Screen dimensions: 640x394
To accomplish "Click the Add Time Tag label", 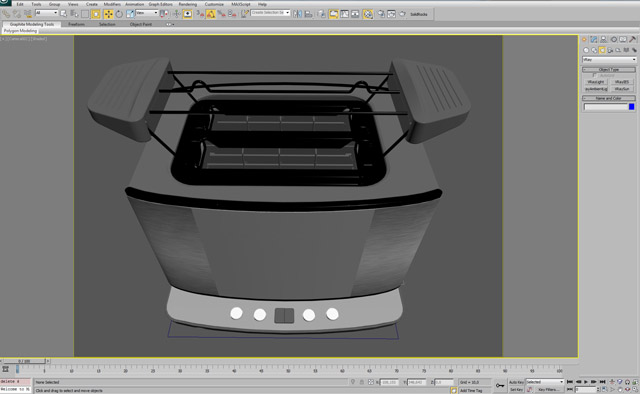I will pyautogui.click(x=471, y=391).
